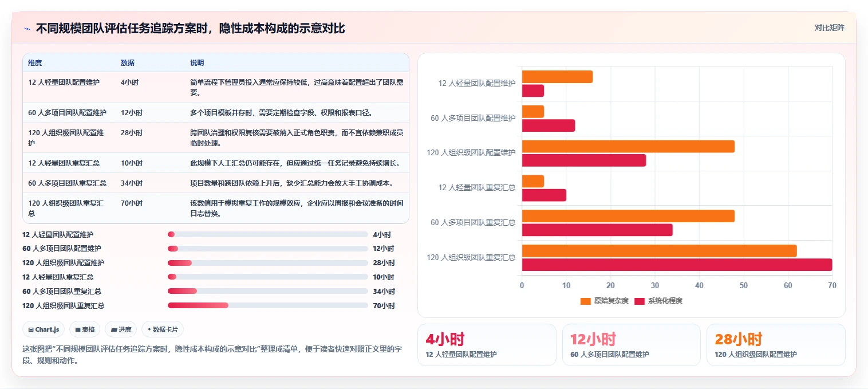Click the orange chart bar for 60 人多项目团队重复汇总

(628, 216)
